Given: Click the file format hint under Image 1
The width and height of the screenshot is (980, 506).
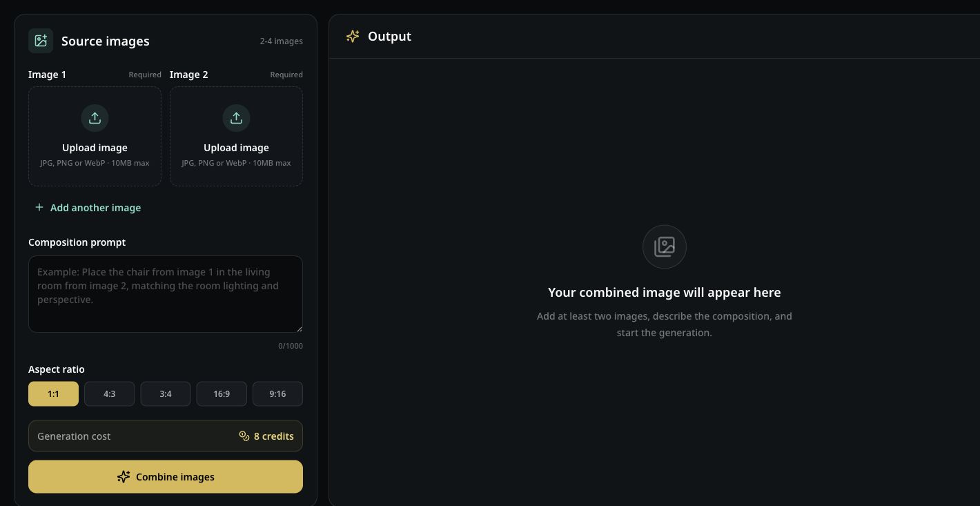Looking at the screenshot, I should [95, 163].
